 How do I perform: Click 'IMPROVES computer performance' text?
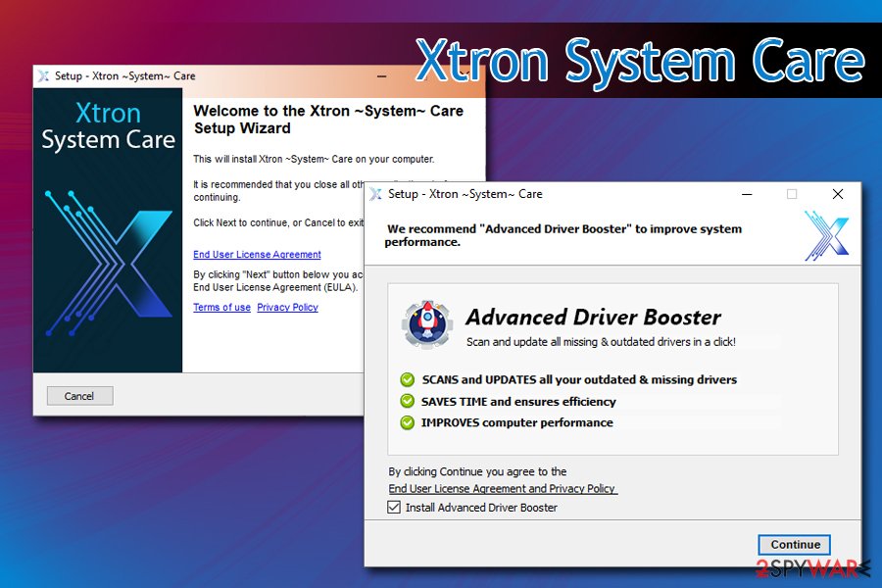(516, 422)
